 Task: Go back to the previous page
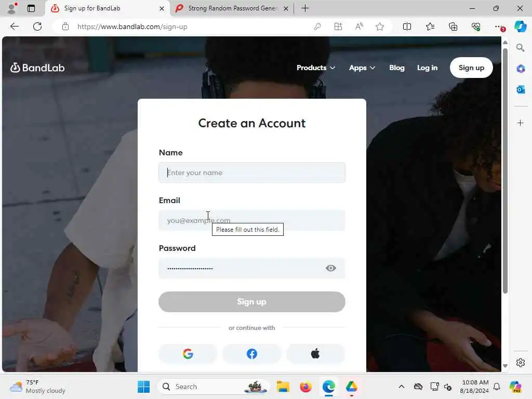coord(14,26)
